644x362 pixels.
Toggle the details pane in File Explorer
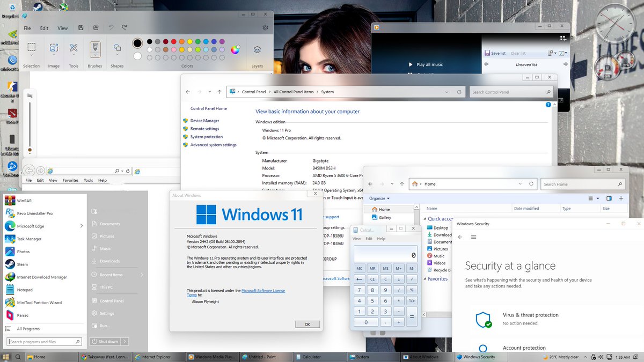[x=610, y=198]
